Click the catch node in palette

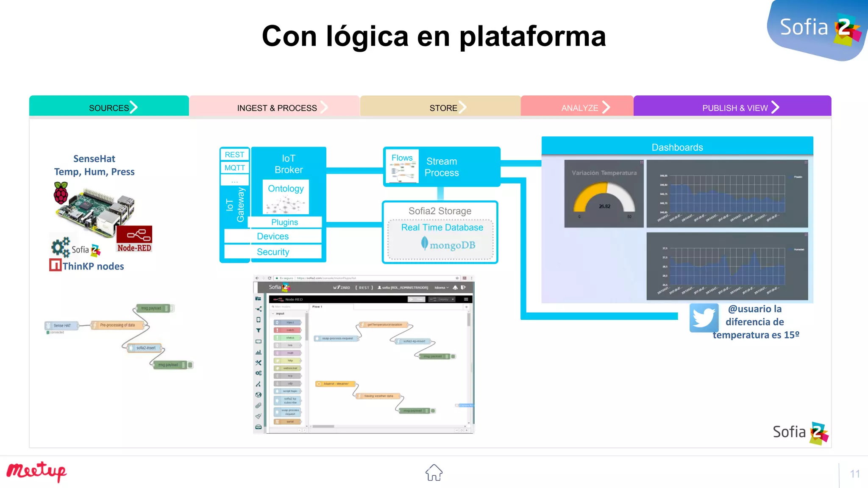pos(288,330)
